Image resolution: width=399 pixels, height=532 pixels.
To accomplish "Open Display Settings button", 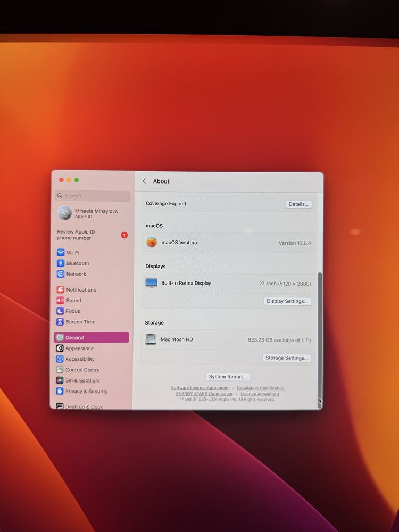I will (287, 301).
